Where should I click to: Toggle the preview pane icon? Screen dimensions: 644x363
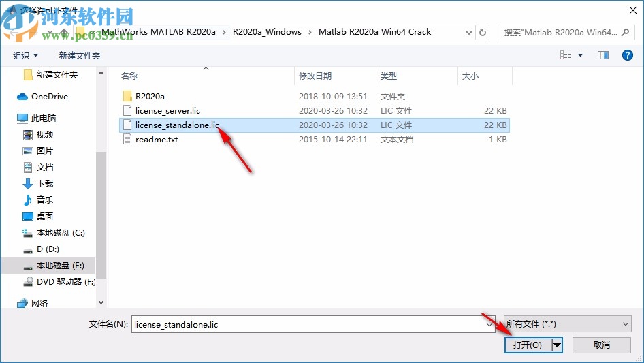[603, 55]
